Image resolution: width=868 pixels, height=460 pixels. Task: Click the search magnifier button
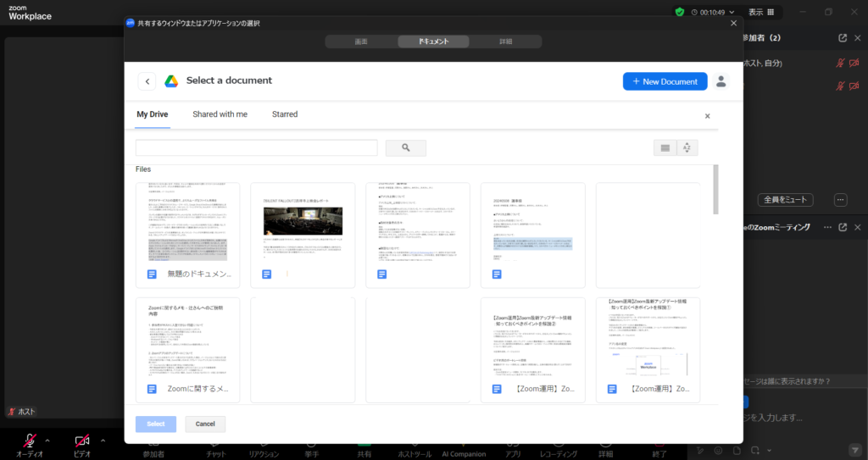[x=406, y=148]
